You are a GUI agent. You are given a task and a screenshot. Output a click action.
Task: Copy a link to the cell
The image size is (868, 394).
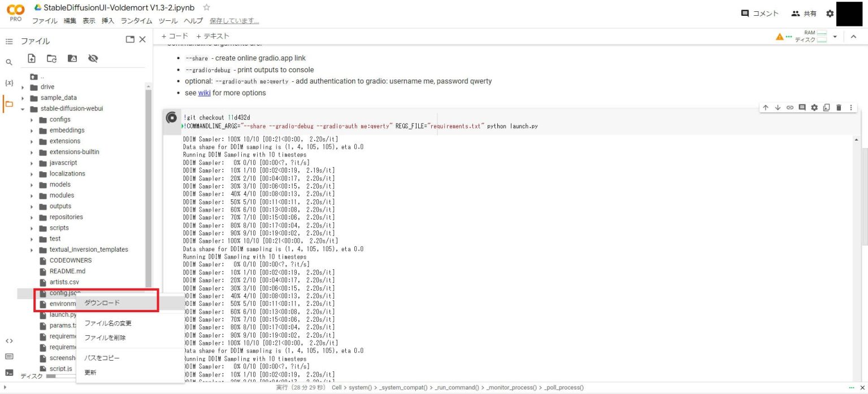point(790,107)
